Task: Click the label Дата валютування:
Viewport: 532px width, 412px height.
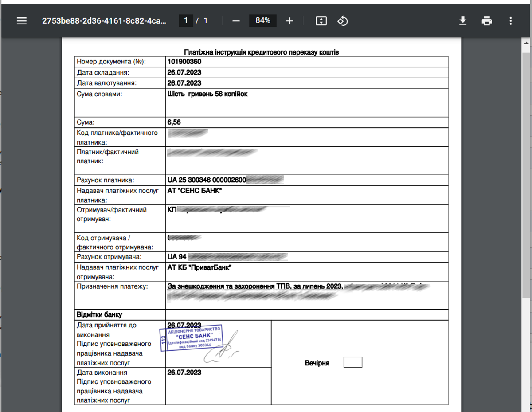Action: (x=106, y=83)
